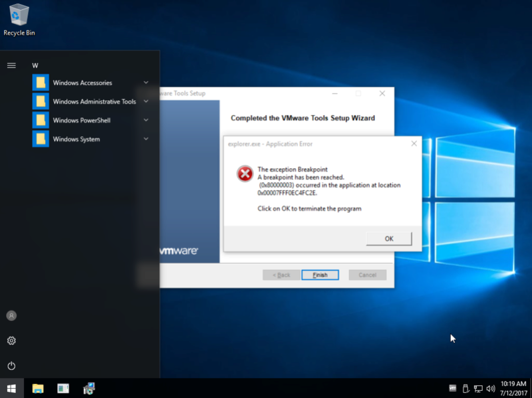Expand Windows System chevron
532x398 pixels.
pyautogui.click(x=146, y=139)
